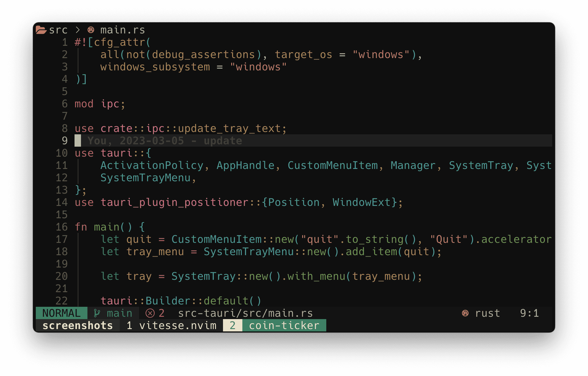The width and height of the screenshot is (588, 376).
Task: Click the main branch name in statusline
Action: [119, 313]
